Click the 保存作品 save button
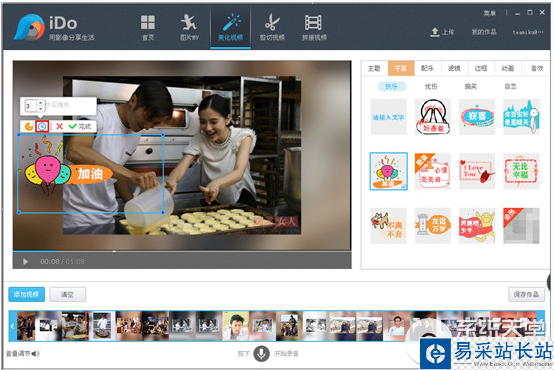 [526, 294]
